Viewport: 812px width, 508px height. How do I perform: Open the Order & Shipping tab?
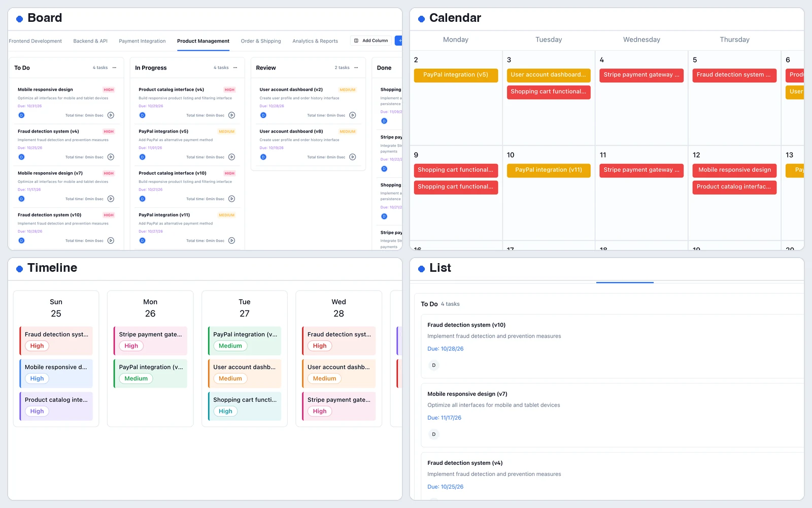click(x=261, y=41)
